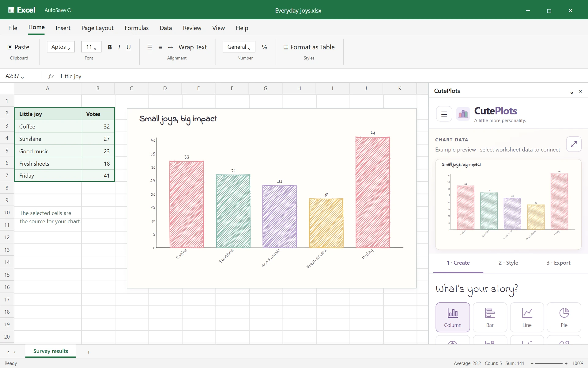Click zoom in plus in status bar
The image size is (588, 368).
(x=566, y=363)
